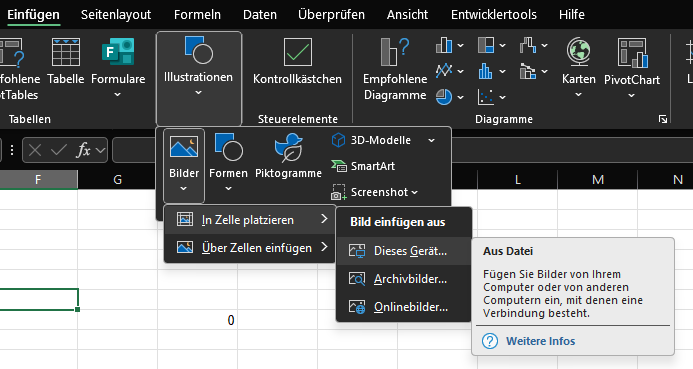Click the Bilder pictures button
Viewport: 693px width, 369px height.
(184, 165)
